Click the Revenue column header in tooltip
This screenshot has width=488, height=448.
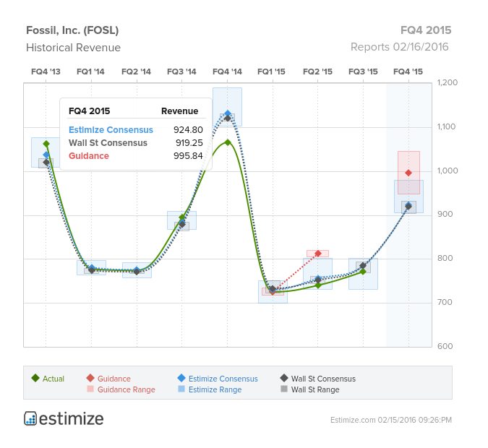179,111
